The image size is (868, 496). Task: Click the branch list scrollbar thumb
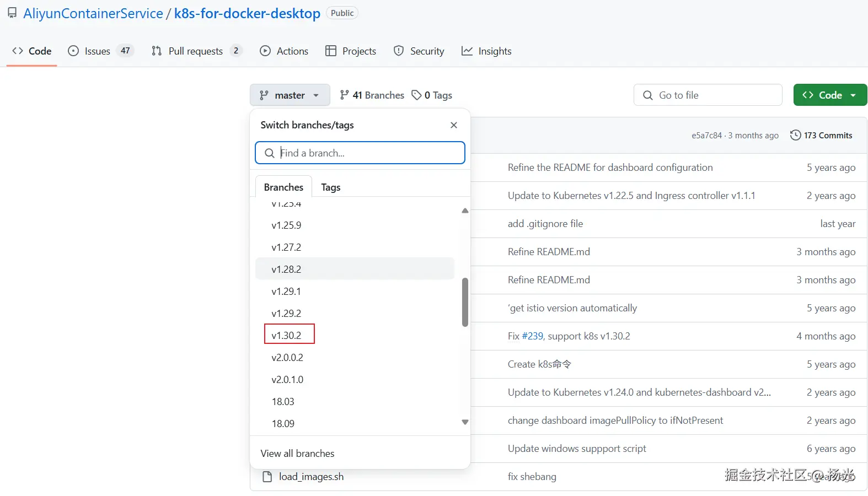465,302
